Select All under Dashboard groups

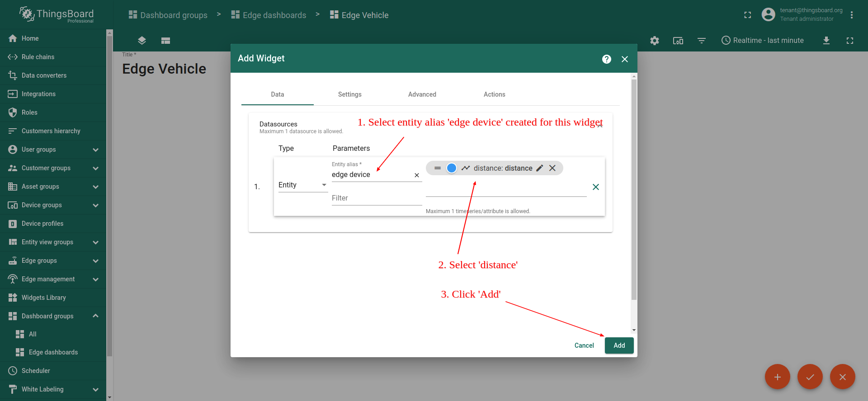coord(53,334)
